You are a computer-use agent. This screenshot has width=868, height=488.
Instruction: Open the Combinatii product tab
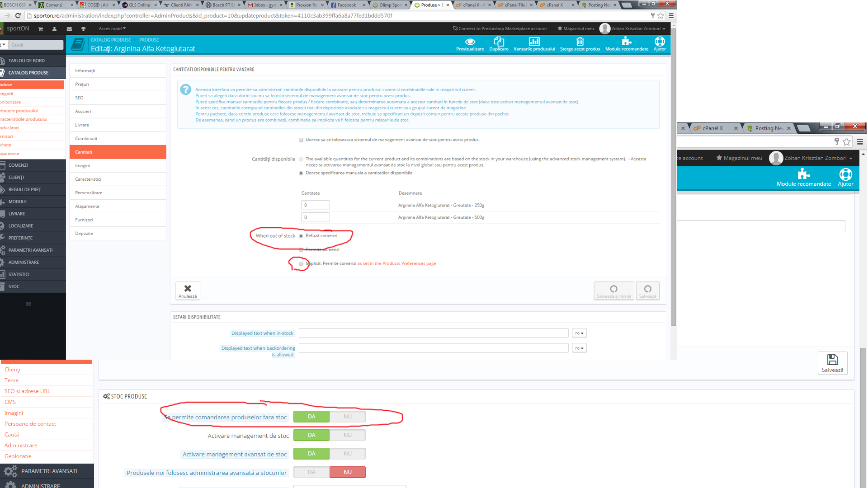(86, 138)
